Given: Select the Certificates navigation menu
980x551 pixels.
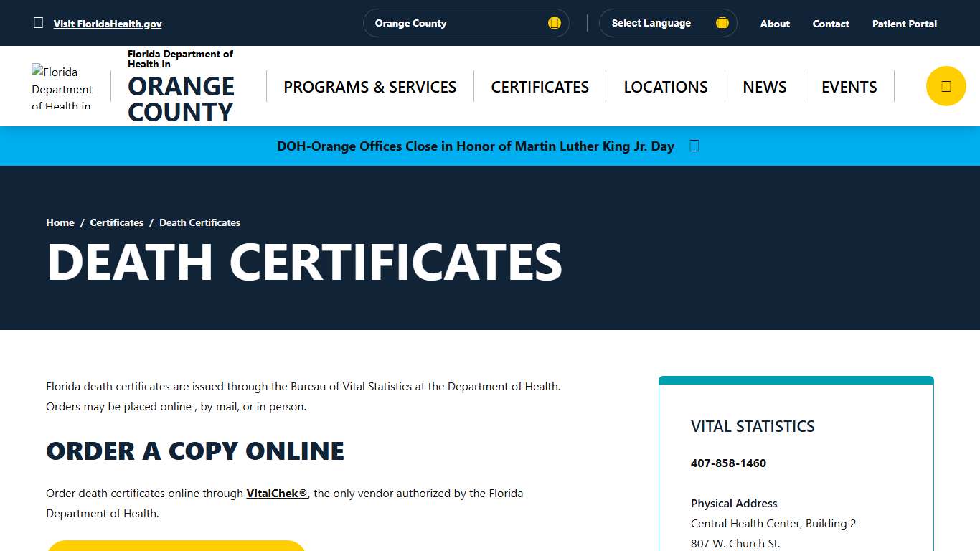Looking at the screenshot, I should tap(540, 86).
